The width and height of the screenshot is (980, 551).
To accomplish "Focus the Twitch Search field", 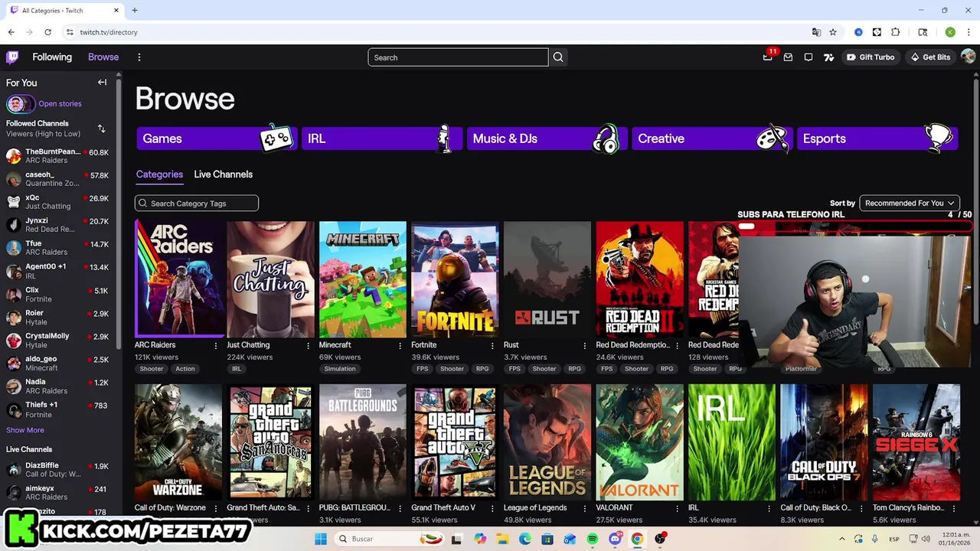I will [458, 57].
